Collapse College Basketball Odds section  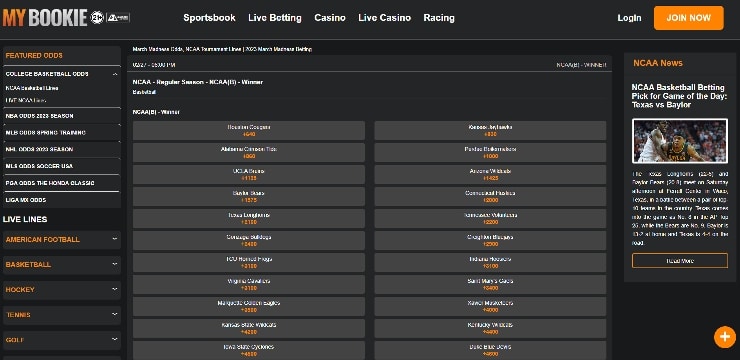pyautogui.click(x=62, y=74)
